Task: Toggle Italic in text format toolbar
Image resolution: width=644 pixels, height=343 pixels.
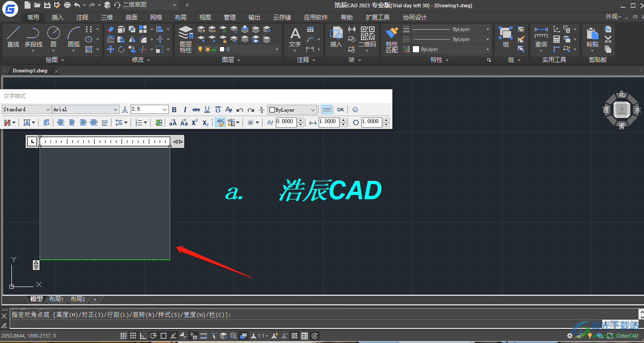Action: [x=185, y=110]
